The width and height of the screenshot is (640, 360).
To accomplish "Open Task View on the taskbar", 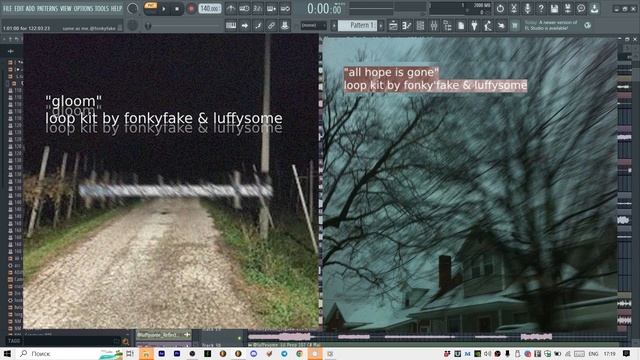I will tap(130, 353).
